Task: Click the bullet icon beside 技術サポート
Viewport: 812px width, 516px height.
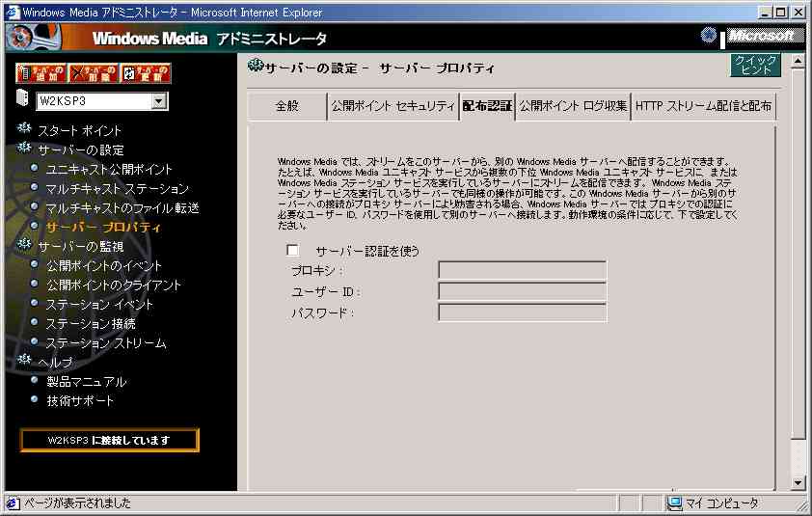Action: 34,399
